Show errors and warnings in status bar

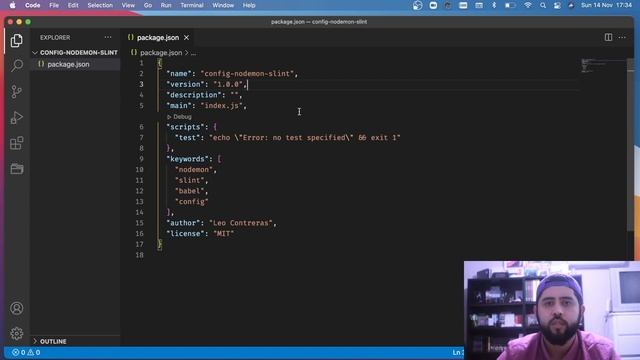click(x=26, y=352)
